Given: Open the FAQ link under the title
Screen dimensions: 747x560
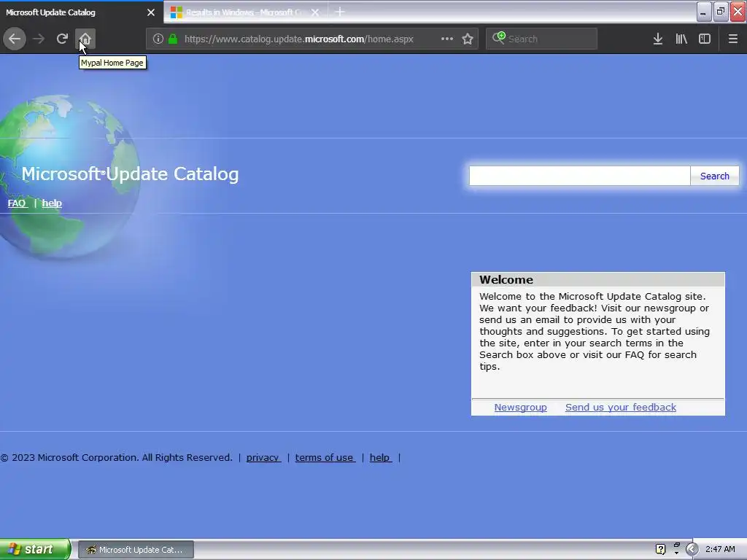Looking at the screenshot, I should pos(18,203).
